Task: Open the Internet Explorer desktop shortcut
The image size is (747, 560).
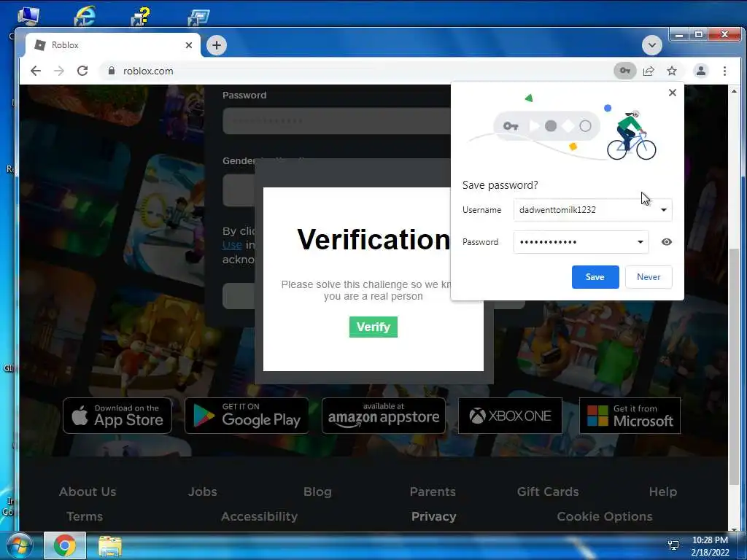Action: coord(85,16)
